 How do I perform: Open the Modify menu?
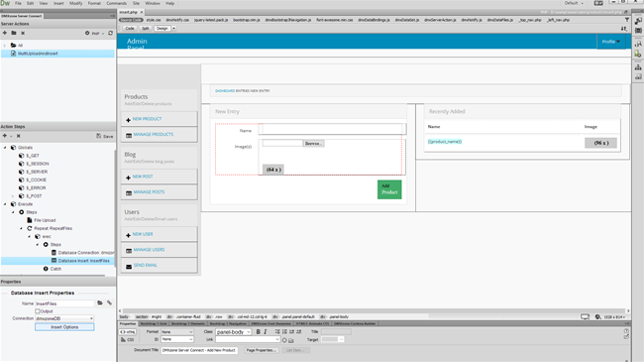[76, 3]
